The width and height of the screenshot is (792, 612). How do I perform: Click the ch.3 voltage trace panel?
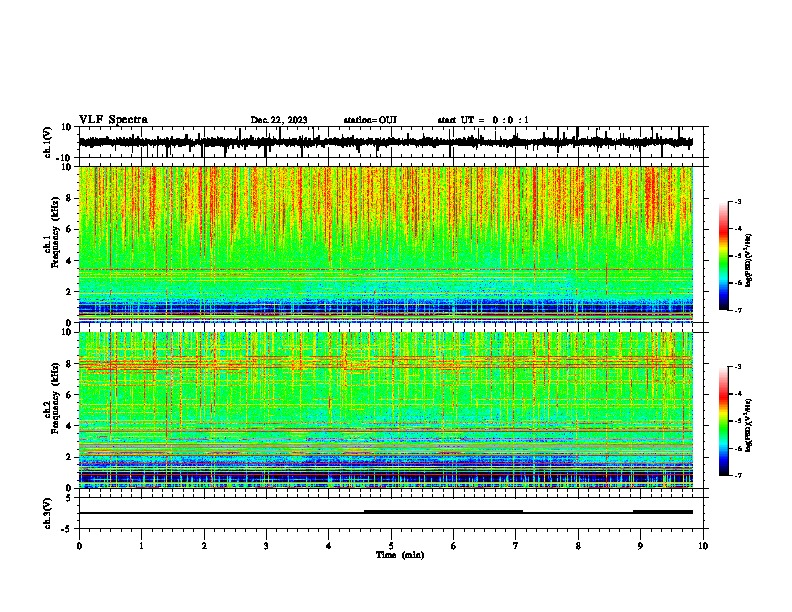tap(391, 513)
